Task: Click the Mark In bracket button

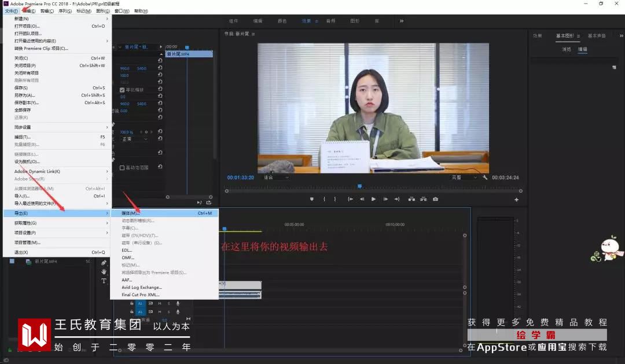Action: [324, 199]
